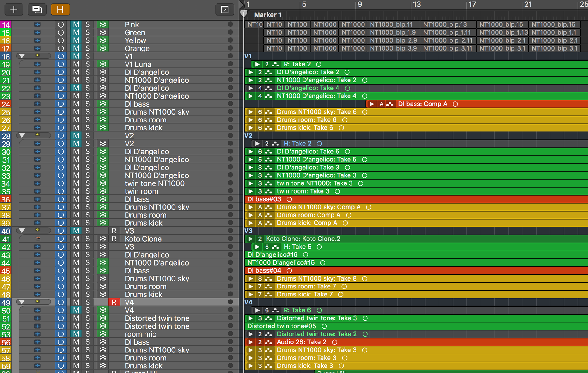Click the freeze icon on Koto Clone track
The height and width of the screenshot is (373, 588).
pos(103,239)
